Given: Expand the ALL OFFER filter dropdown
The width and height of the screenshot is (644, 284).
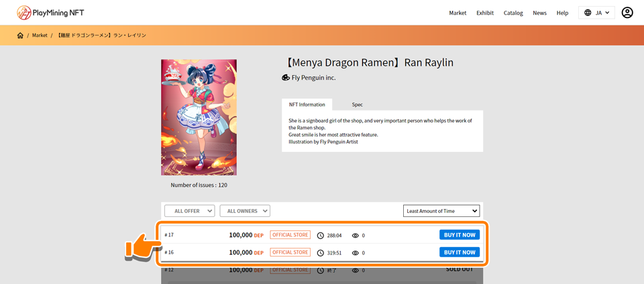Looking at the screenshot, I should coord(190,211).
